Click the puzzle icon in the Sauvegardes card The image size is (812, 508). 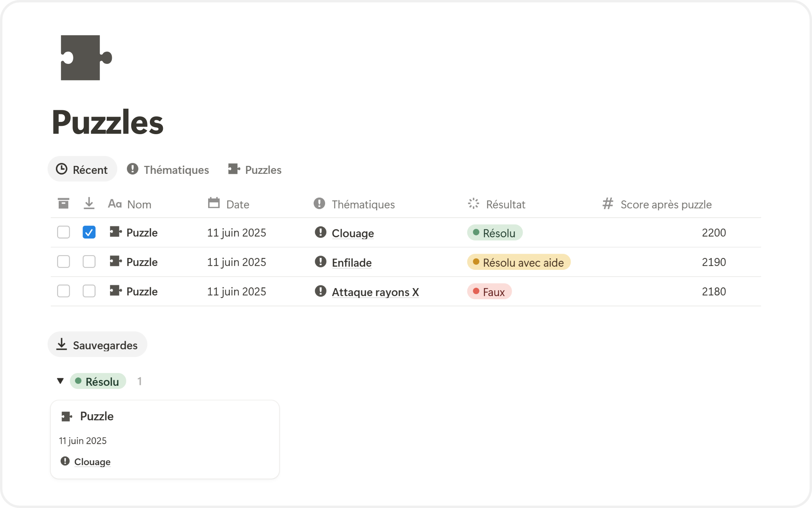pyautogui.click(x=67, y=416)
